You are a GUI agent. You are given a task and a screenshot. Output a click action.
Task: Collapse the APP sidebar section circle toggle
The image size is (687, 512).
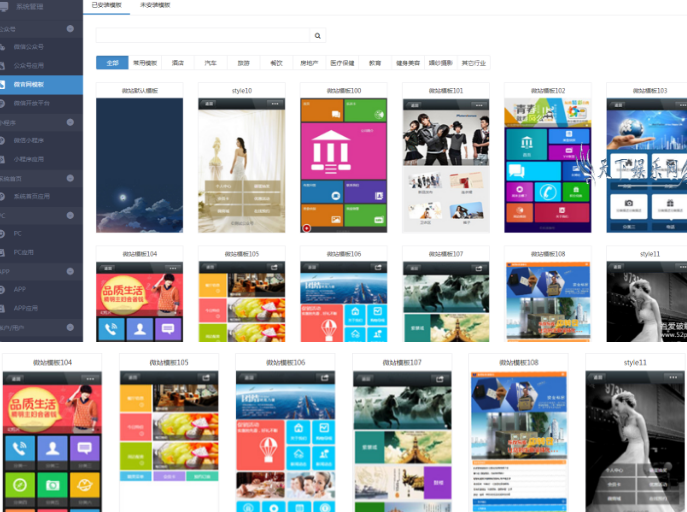(x=70, y=271)
